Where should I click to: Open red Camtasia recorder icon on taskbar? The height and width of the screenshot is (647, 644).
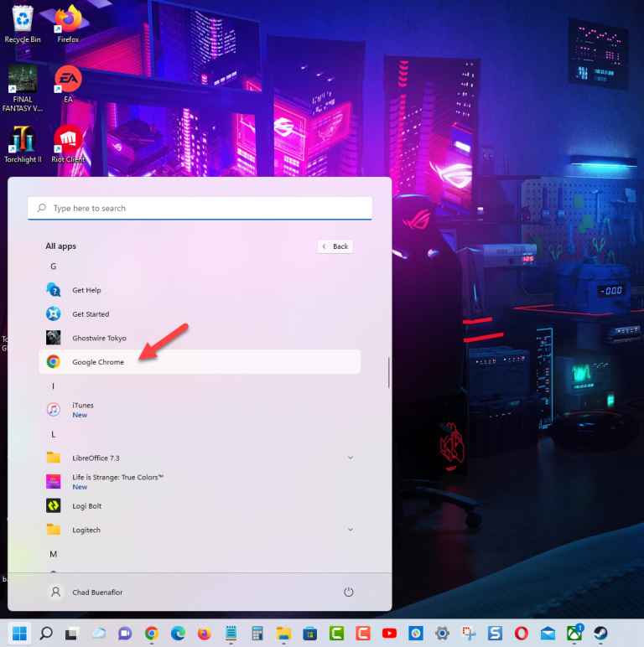coord(363,633)
